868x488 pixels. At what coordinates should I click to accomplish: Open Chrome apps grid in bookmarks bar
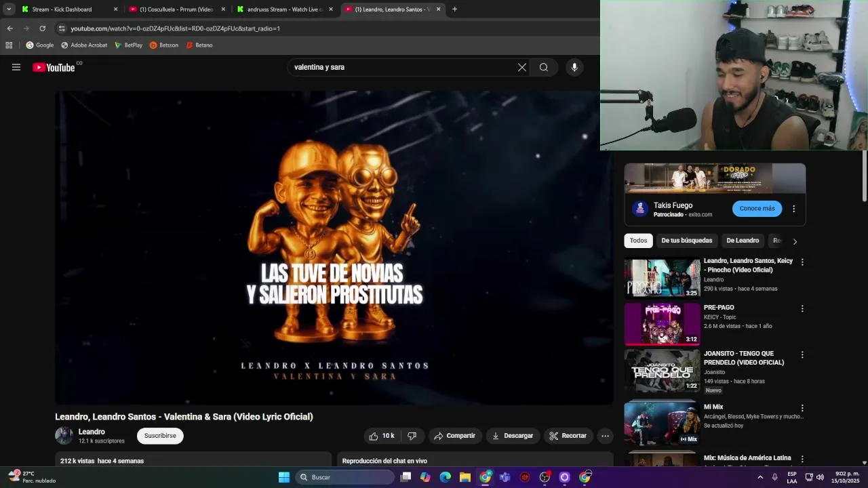(x=9, y=45)
